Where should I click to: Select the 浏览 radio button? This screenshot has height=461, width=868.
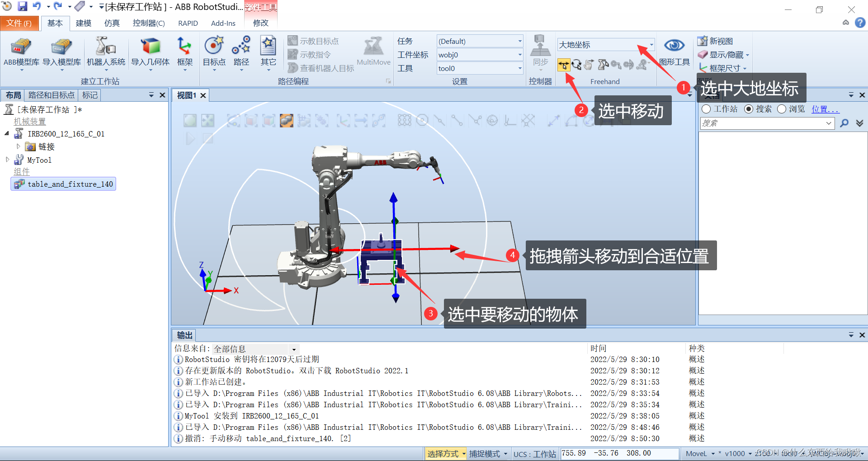(782, 109)
